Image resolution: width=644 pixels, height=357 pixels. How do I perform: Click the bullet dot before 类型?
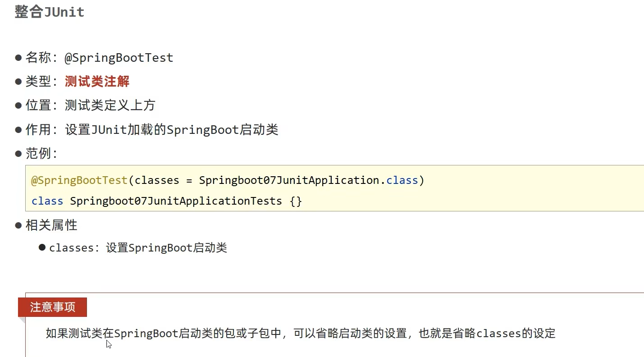click(x=18, y=82)
